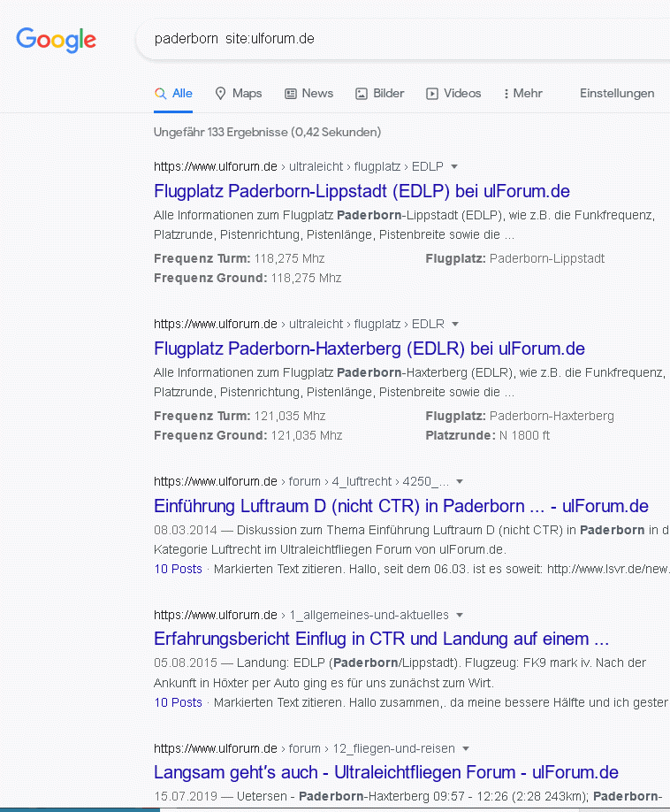Screen dimensions: 670x812
Task: Click the three-dot icon beside Mehr
Action: 506,94
